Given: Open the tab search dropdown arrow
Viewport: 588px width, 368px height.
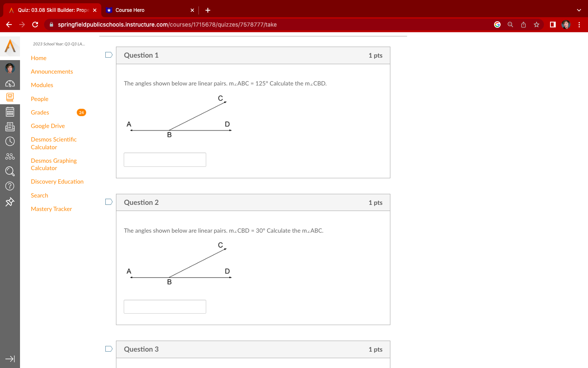Looking at the screenshot, I should coord(579,10).
